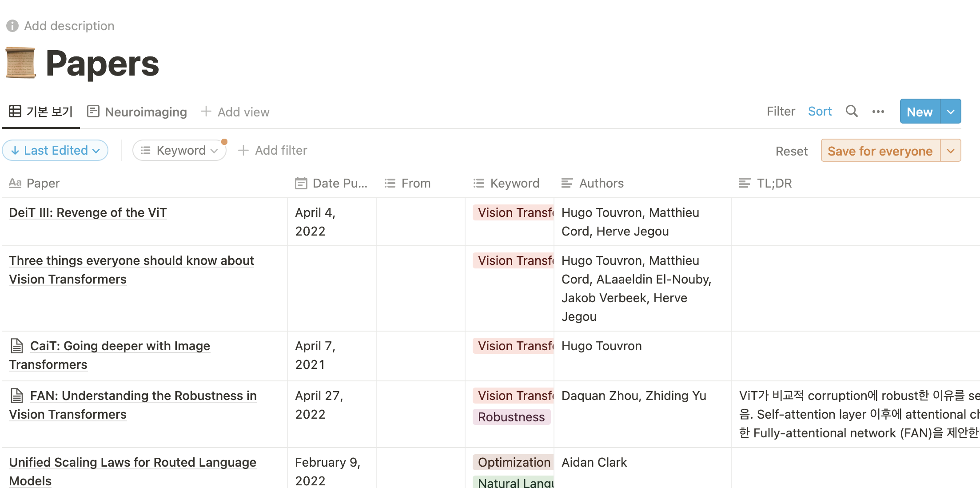Viewport: 980px width, 488px height.
Task: Click the Authors column header
Action: pyautogui.click(x=601, y=183)
